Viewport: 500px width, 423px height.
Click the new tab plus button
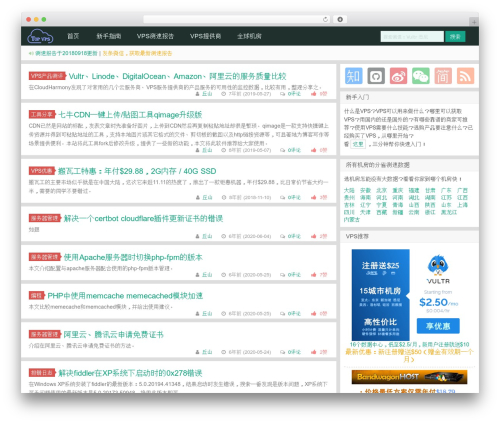coord(474,22)
